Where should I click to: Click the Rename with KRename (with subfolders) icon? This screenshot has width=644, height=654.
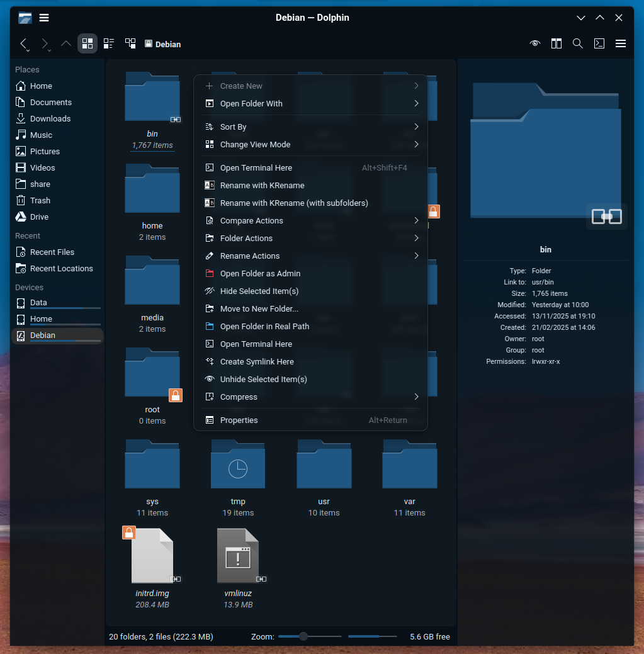pyautogui.click(x=210, y=203)
